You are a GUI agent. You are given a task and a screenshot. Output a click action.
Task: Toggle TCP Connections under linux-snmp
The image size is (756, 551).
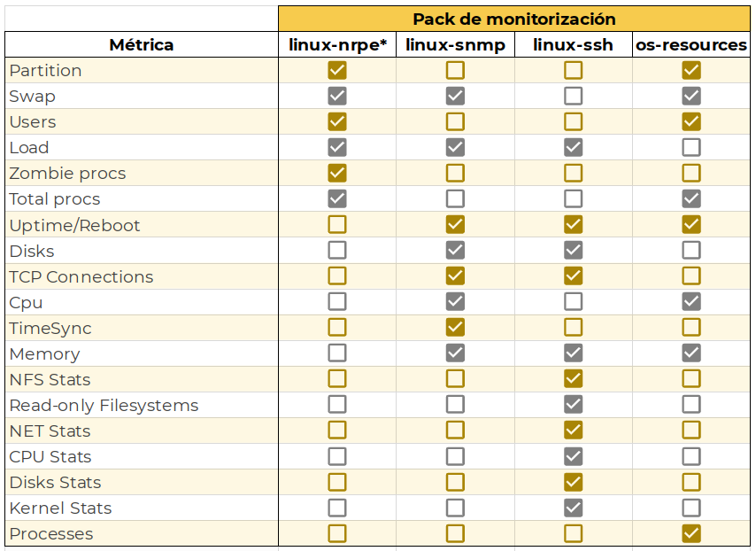455,276
